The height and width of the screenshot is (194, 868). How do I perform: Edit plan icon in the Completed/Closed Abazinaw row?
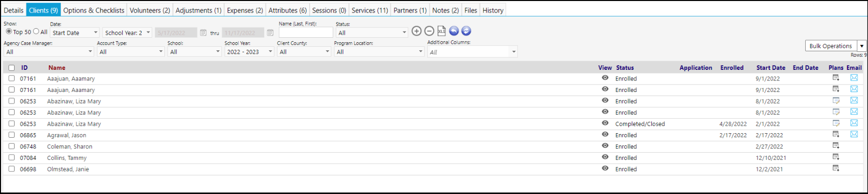tap(836, 123)
